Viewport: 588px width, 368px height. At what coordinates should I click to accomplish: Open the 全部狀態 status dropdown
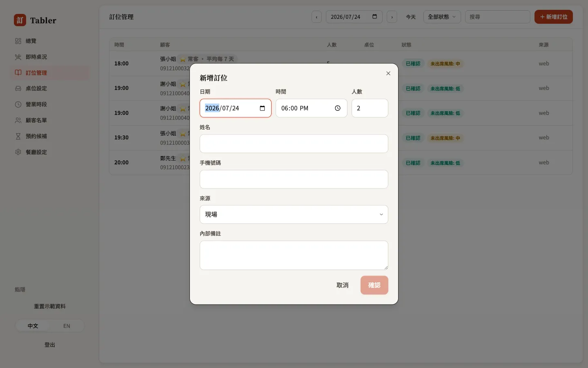pyautogui.click(x=442, y=17)
